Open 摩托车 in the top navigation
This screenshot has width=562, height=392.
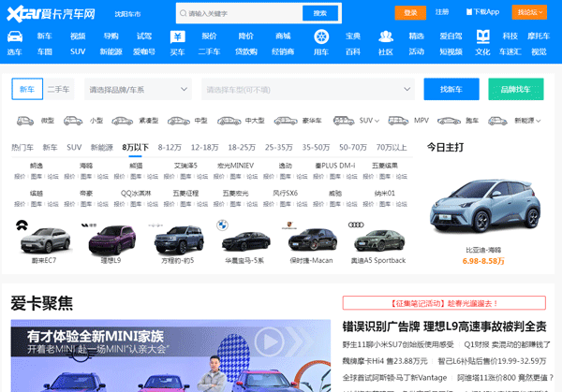[x=539, y=36]
